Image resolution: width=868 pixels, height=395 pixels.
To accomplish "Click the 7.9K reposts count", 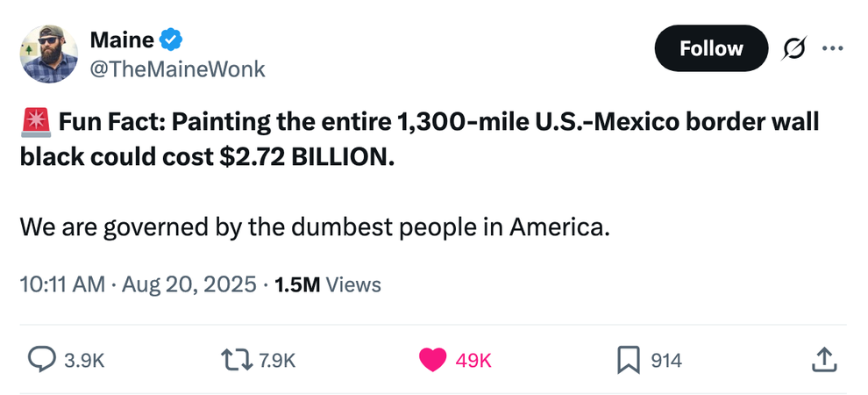I will point(279,360).
